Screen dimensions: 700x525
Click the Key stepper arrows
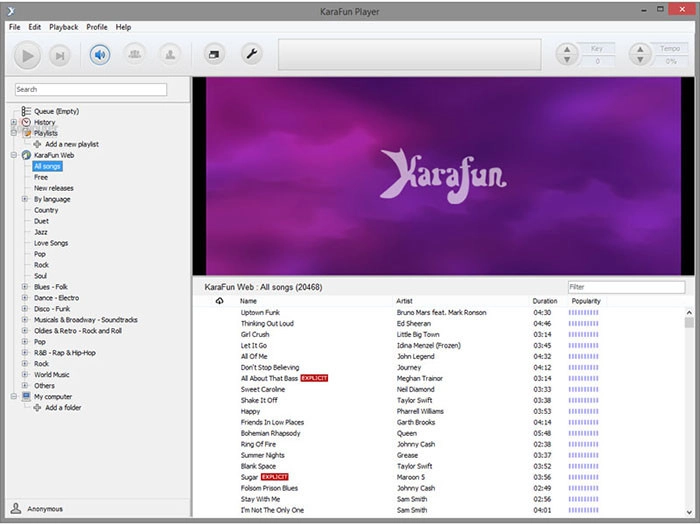coord(568,55)
